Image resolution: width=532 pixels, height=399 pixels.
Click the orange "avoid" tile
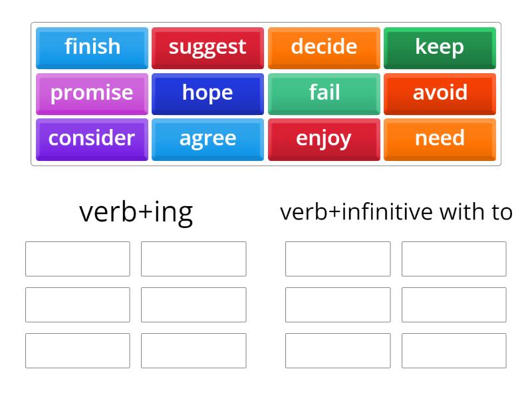point(440,93)
